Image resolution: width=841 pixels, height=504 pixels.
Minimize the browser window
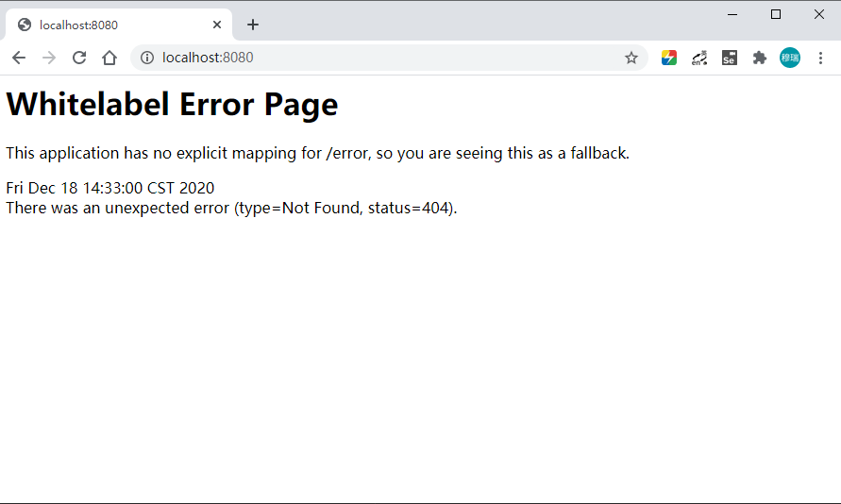click(x=732, y=14)
